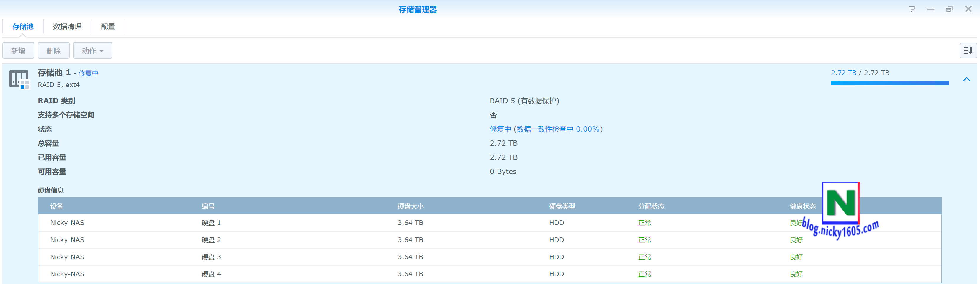Click 正常 allocation status for 硬盘 1
This screenshot has width=980, height=284.
(645, 223)
